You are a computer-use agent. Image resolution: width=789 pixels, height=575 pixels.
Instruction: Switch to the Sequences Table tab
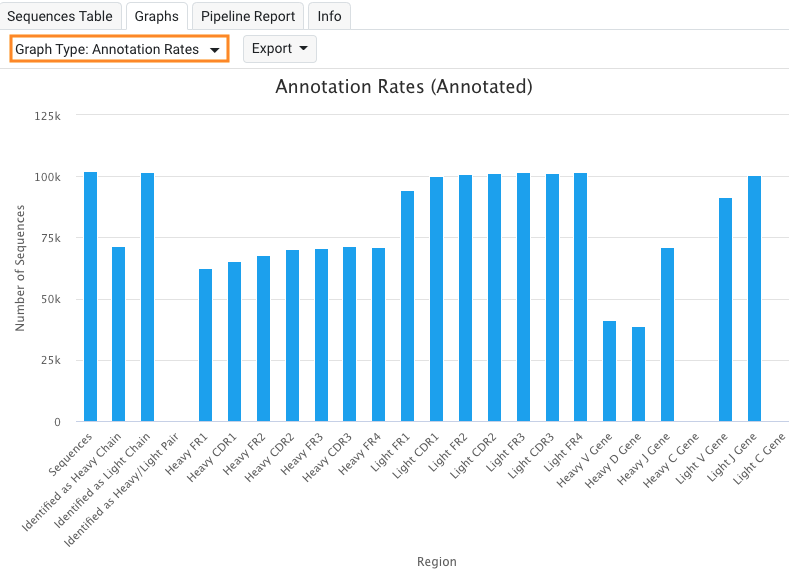pos(60,16)
